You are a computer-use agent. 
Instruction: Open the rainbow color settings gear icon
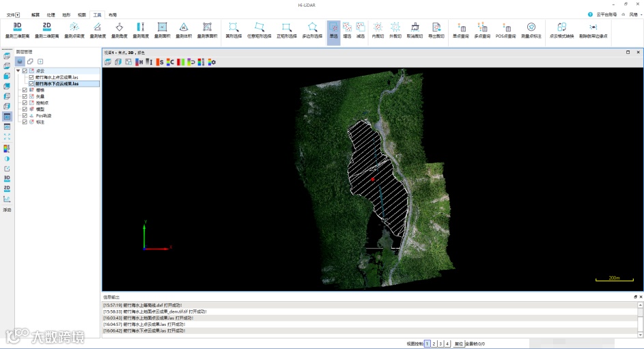[x=212, y=62]
